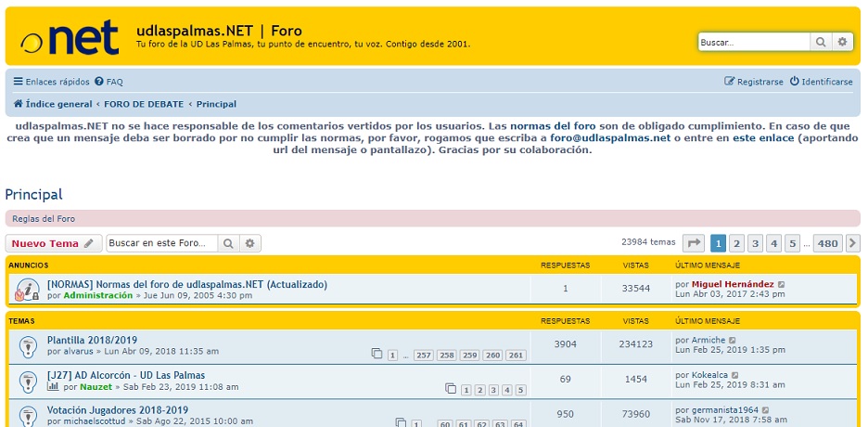The image size is (868, 427).
Task: View last post icon beside Kokealca
Action: click(734, 376)
